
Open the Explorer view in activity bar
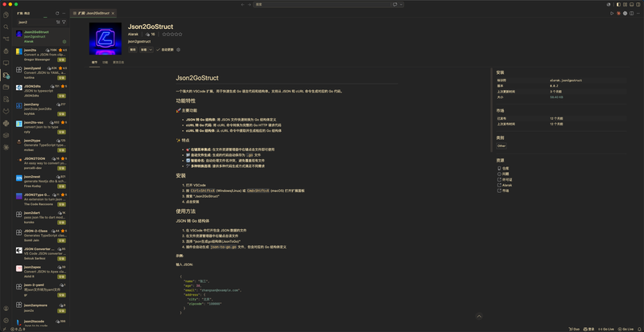[6, 15]
